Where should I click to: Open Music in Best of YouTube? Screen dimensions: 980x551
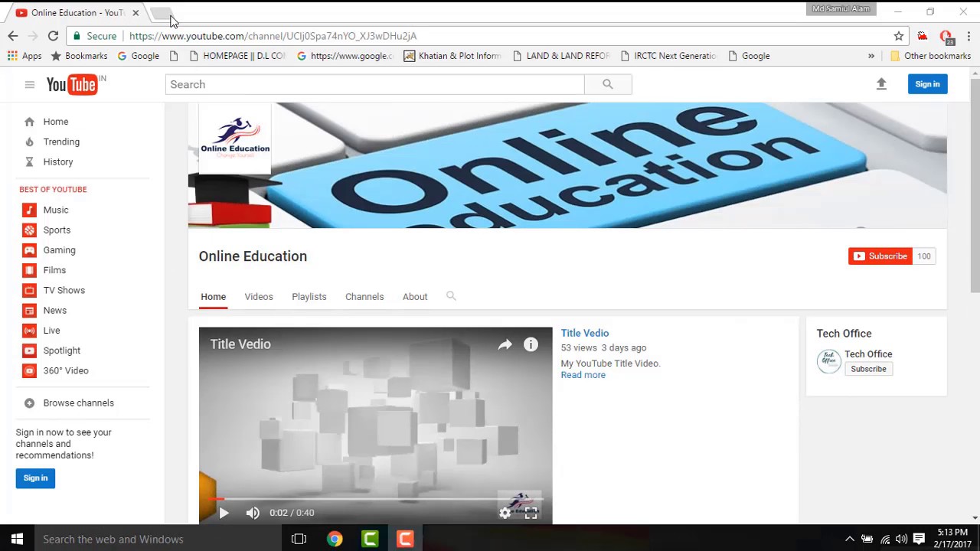55,210
